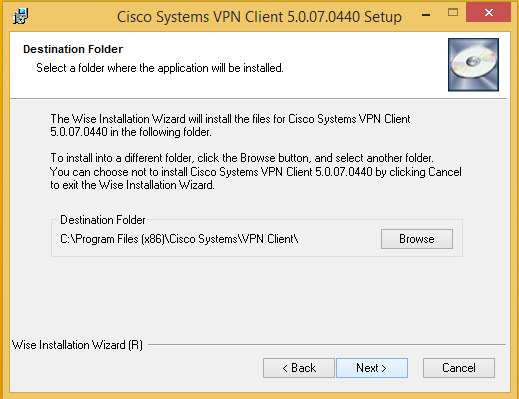Click the window title 'Cisco Systems VPN Client' text
Image resolution: width=519 pixels, height=399 pixels.
259,17
